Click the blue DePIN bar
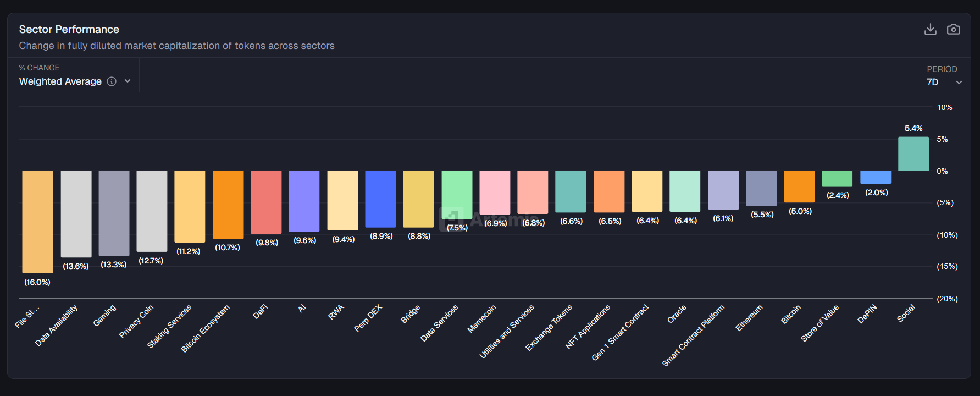Image resolution: width=980 pixels, height=396 pixels. (x=875, y=177)
